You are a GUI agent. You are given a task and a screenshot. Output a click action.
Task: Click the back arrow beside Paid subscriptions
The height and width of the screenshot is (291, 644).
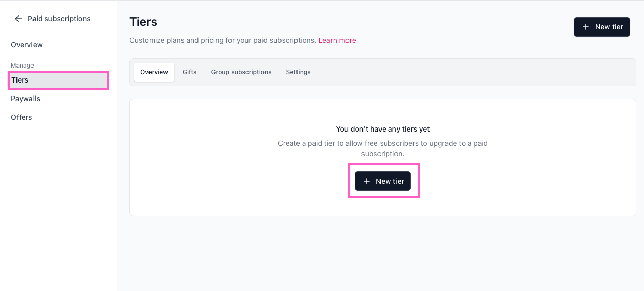19,19
